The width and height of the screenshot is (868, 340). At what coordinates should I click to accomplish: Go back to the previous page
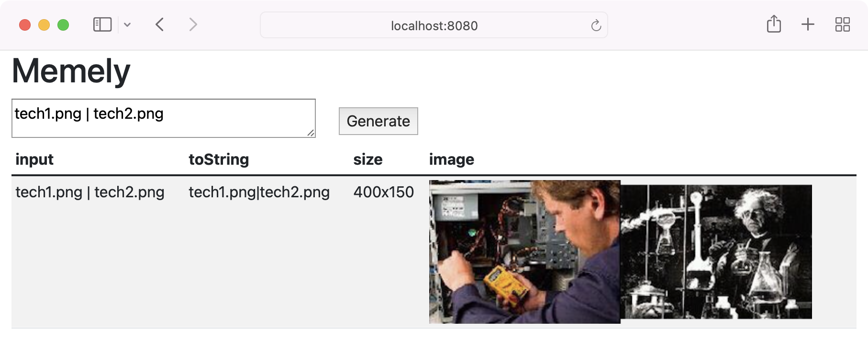tap(160, 24)
